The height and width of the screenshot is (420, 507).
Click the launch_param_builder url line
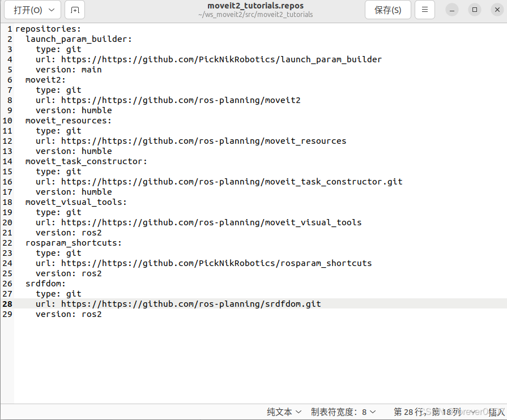point(208,59)
